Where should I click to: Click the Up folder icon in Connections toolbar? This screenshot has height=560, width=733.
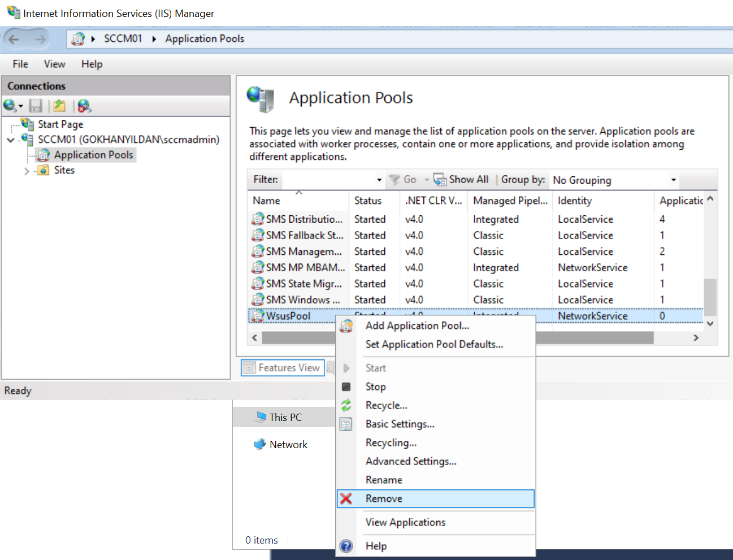pyautogui.click(x=59, y=106)
